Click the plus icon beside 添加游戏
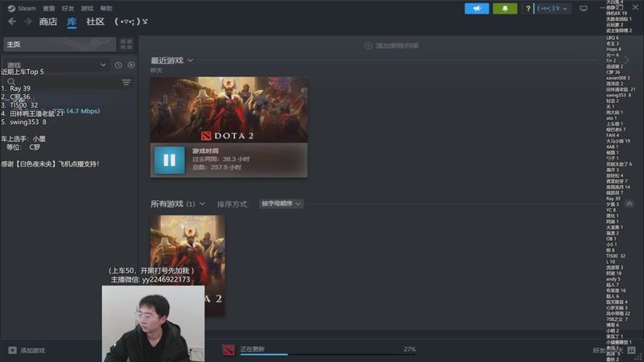644x362 pixels. tap(12, 350)
